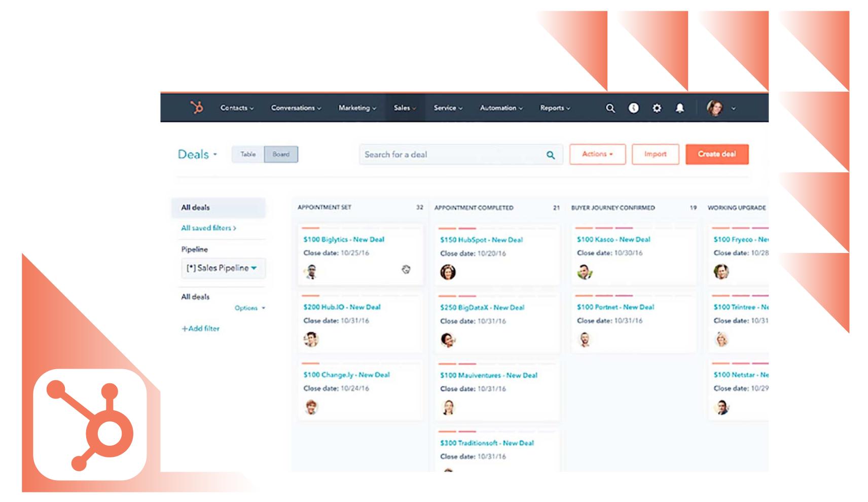Image resolution: width=868 pixels, height=502 pixels.
Task: Open the Sales menu
Action: coord(405,108)
